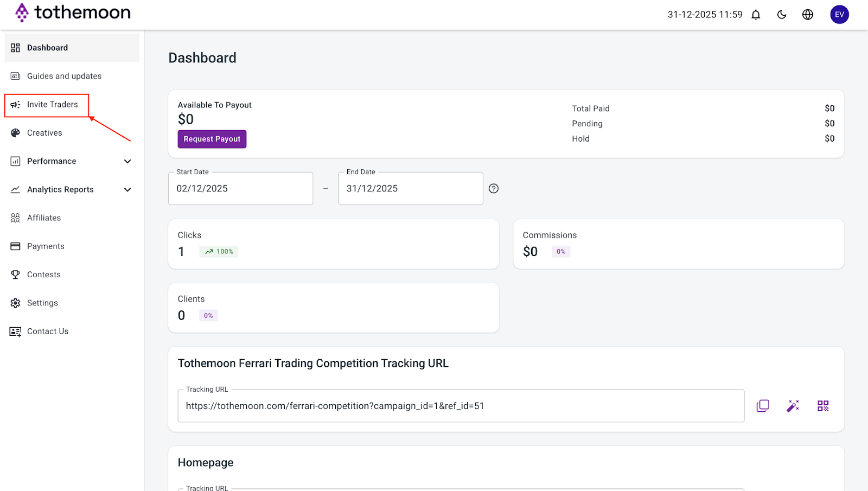Click the date range help icon
Viewport: 868px width, 491px height.
click(x=494, y=188)
